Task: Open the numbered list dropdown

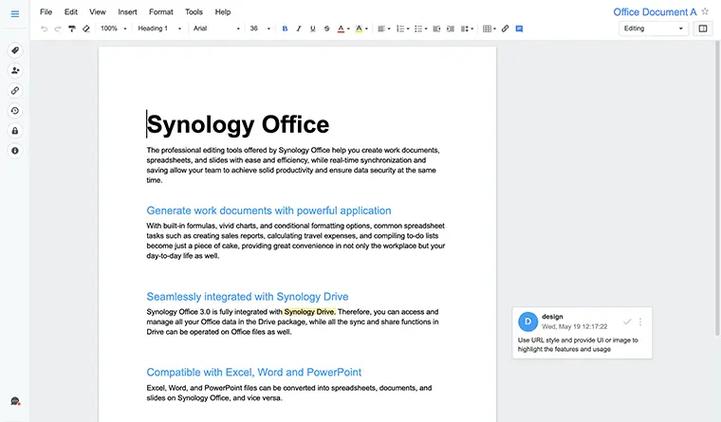Action: click(x=402, y=29)
